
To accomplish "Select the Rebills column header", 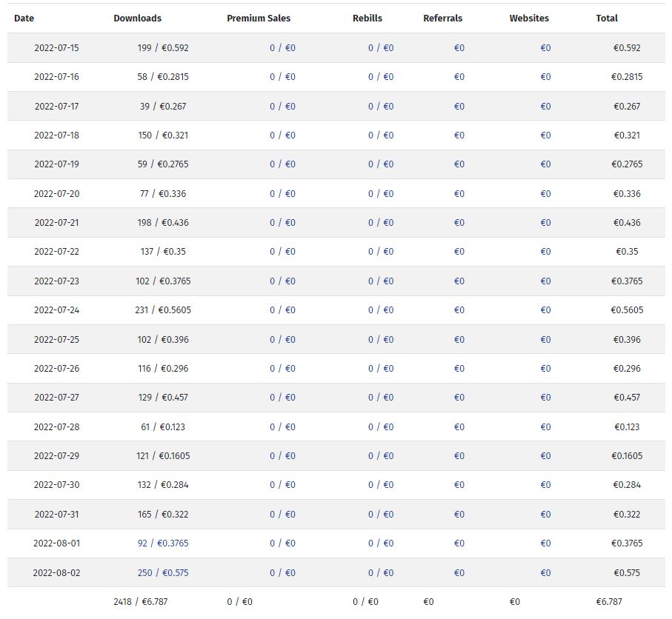I will click(367, 19).
